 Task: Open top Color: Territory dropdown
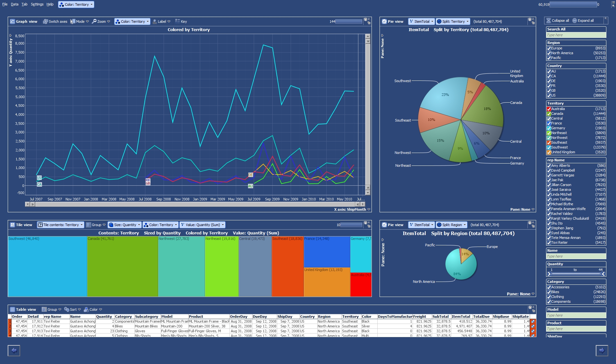[76, 4]
